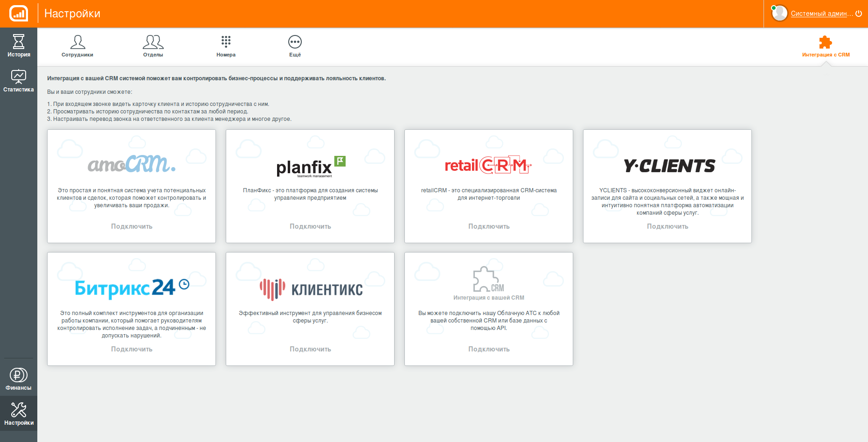This screenshot has height=442, width=868.
Task: Click the custom CRM puzzle icon
Action: pos(488,279)
